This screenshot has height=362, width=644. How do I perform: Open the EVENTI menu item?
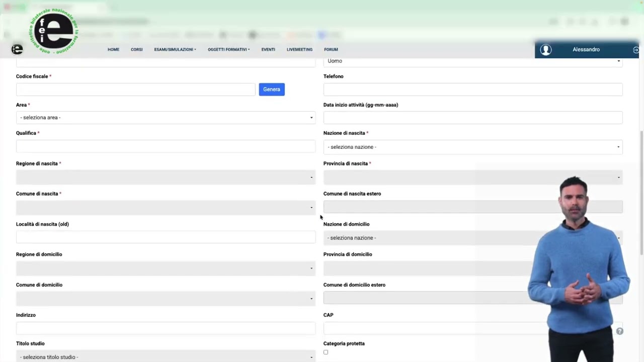click(x=268, y=49)
